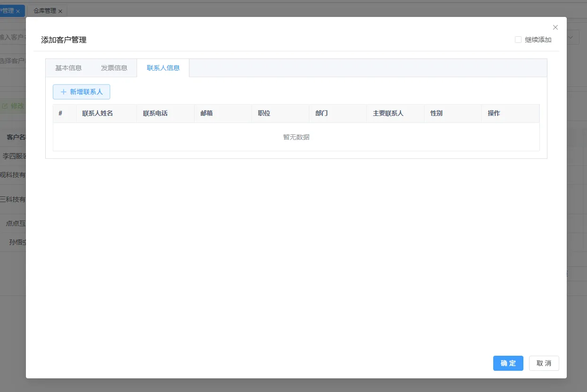This screenshot has width=587, height=392.
Task: Click the 添加客户管理 dialog title
Action: [x=64, y=40]
